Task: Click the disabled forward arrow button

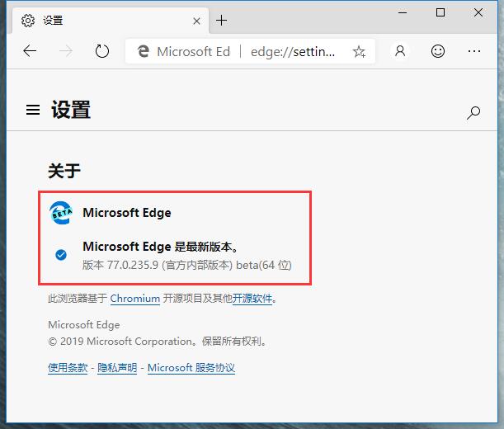Action: pos(66,51)
